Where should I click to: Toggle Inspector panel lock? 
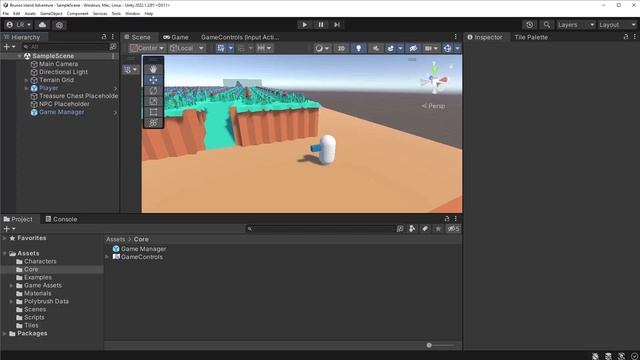point(626,37)
